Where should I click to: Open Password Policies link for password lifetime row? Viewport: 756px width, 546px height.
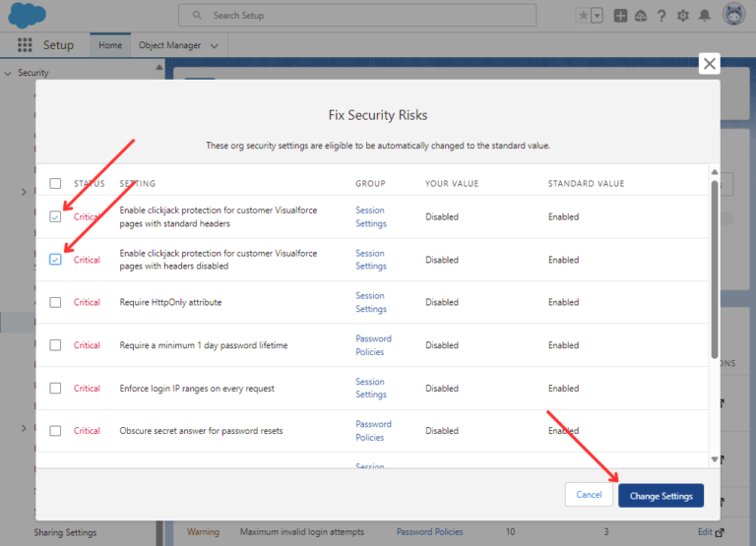pos(373,345)
